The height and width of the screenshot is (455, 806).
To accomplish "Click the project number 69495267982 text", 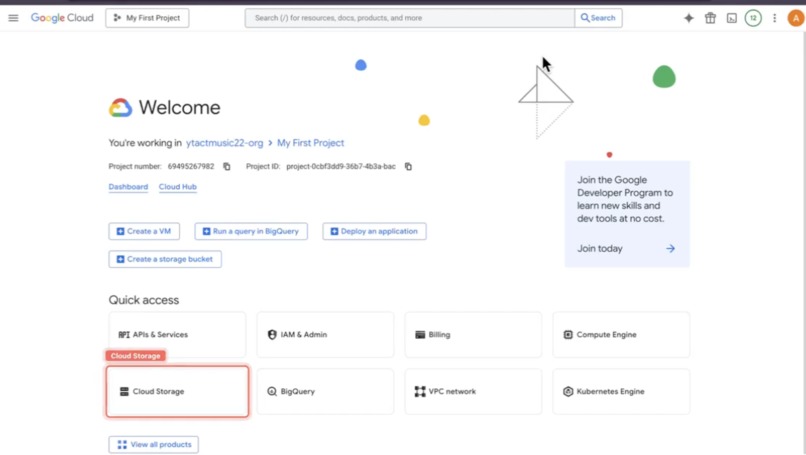I will 191,167.
